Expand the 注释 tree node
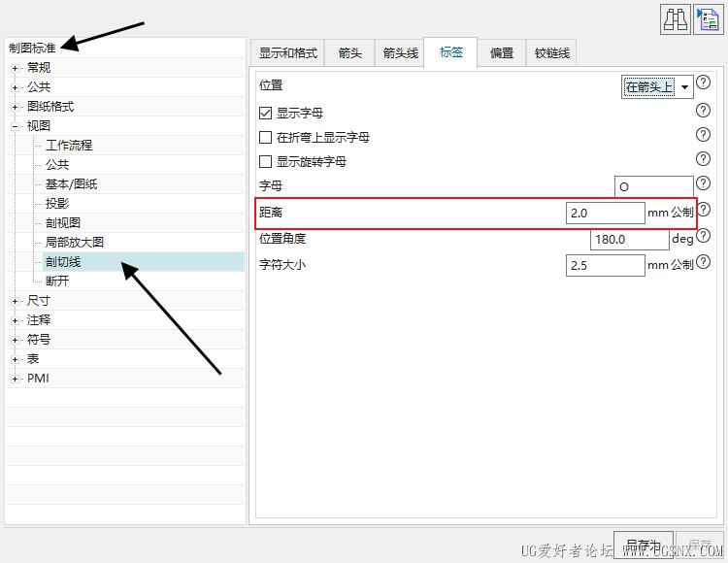The width and height of the screenshot is (728, 563). (15, 320)
